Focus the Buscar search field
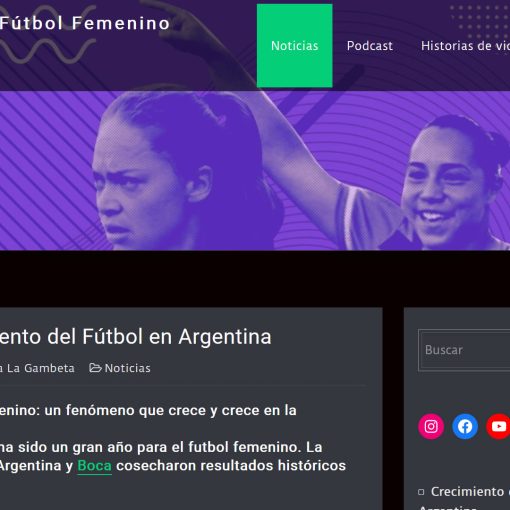 pos(464,350)
